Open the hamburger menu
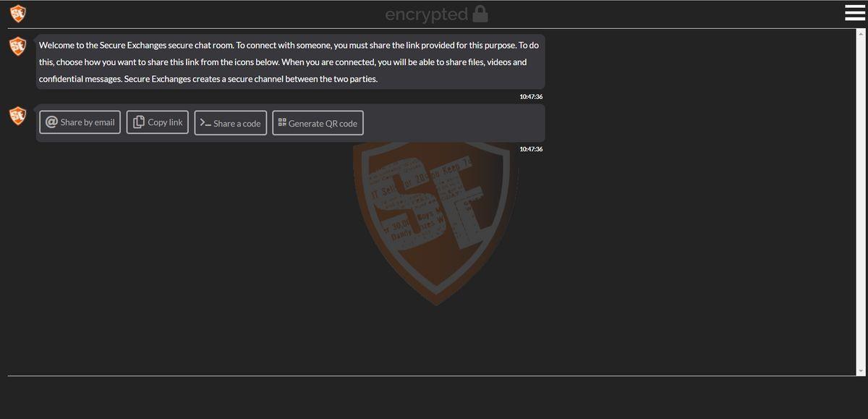 (x=854, y=13)
